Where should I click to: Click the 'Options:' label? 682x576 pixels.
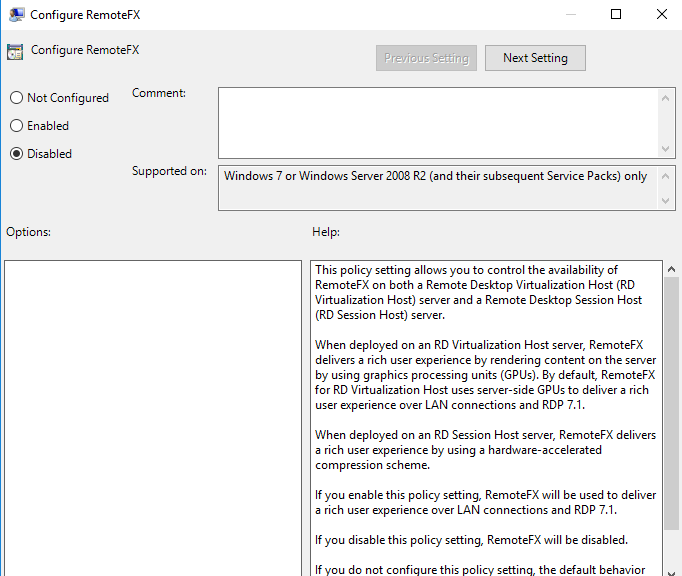[28, 232]
